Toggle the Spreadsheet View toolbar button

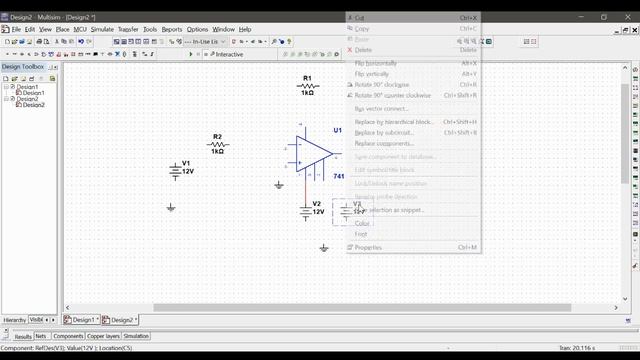click(x=124, y=42)
